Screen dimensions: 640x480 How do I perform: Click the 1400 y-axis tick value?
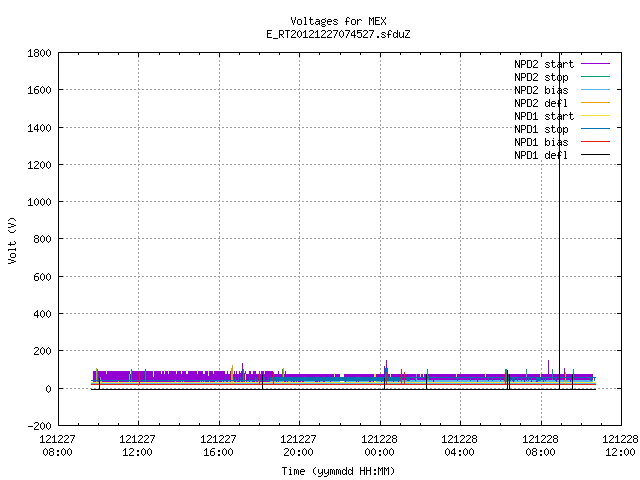(39, 128)
